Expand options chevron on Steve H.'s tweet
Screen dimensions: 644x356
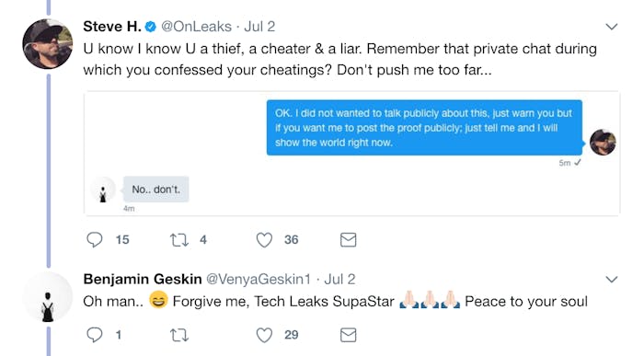[x=612, y=27]
